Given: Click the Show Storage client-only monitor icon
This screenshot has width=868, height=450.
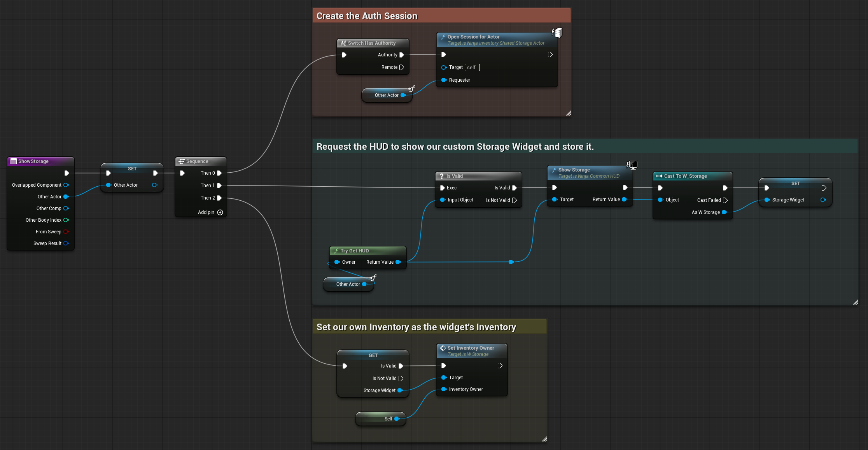Looking at the screenshot, I should 632,165.
